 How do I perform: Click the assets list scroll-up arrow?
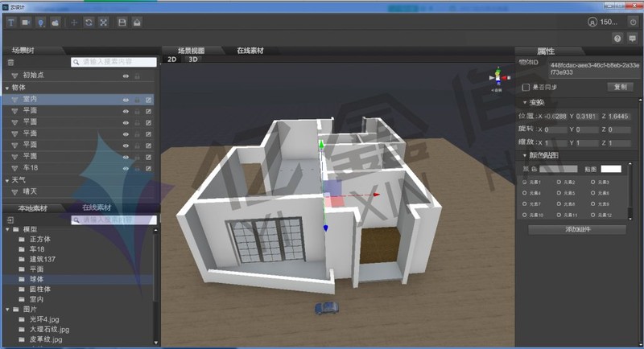click(x=155, y=231)
